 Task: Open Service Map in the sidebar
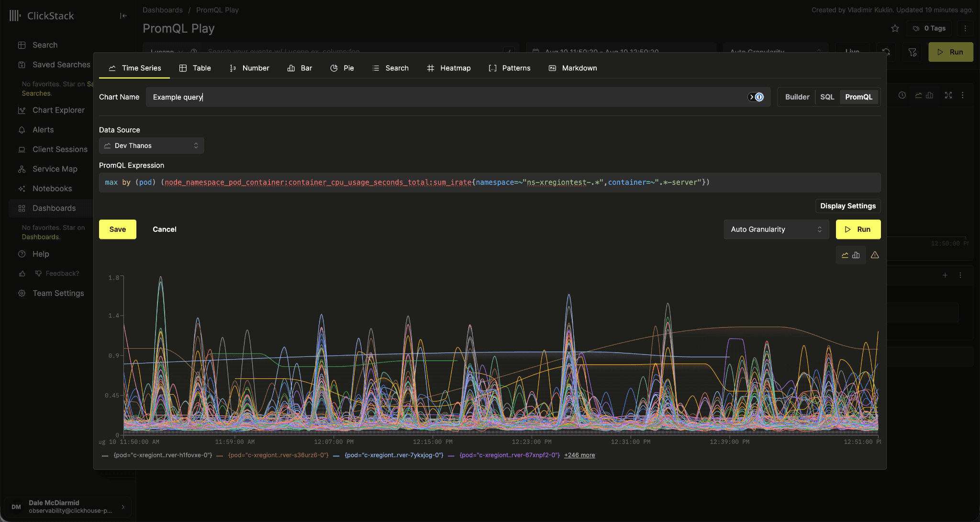tap(55, 169)
